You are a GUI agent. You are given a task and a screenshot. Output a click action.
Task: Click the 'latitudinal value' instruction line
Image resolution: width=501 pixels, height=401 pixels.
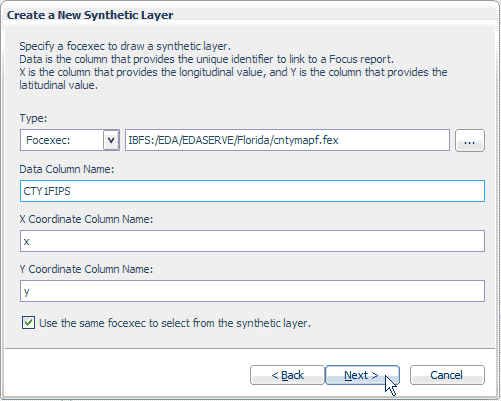pos(59,85)
